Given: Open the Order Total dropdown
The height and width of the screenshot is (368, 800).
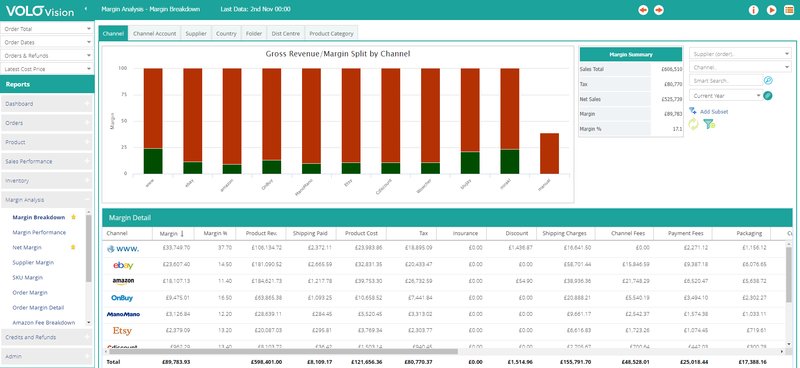Looking at the screenshot, I should coord(47,29).
